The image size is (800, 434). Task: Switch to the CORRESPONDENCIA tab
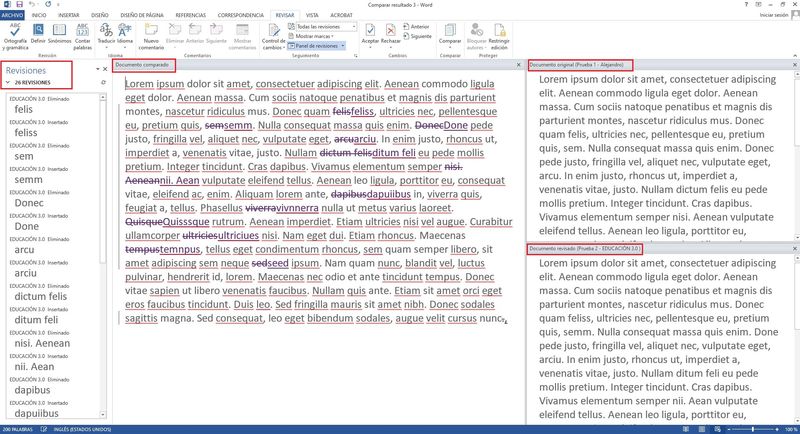coord(240,15)
